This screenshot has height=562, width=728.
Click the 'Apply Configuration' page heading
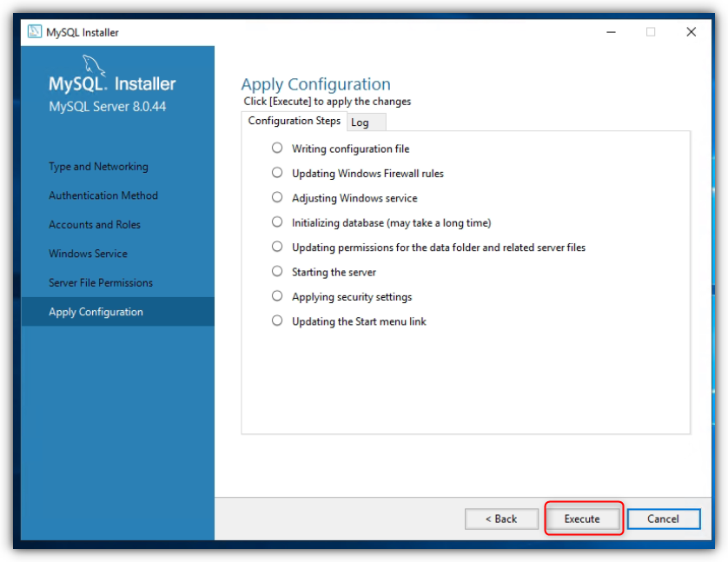(315, 84)
